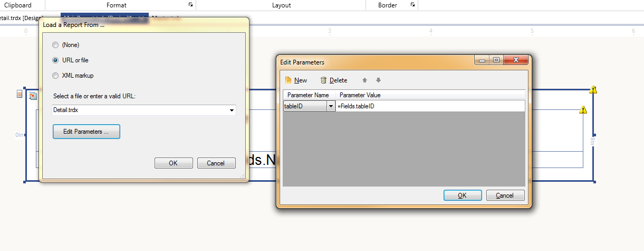Click the Parameter Value column header
This screenshot has height=251, width=644.
click(430, 95)
